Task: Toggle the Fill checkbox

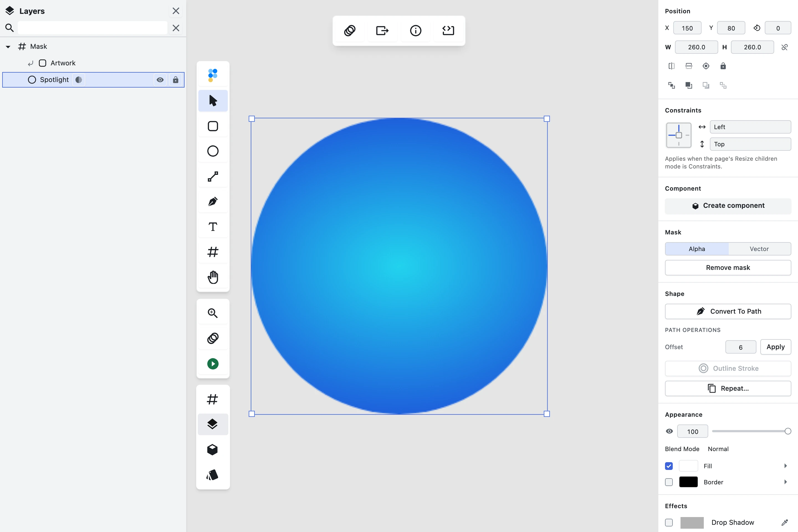Action: click(669, 466)
